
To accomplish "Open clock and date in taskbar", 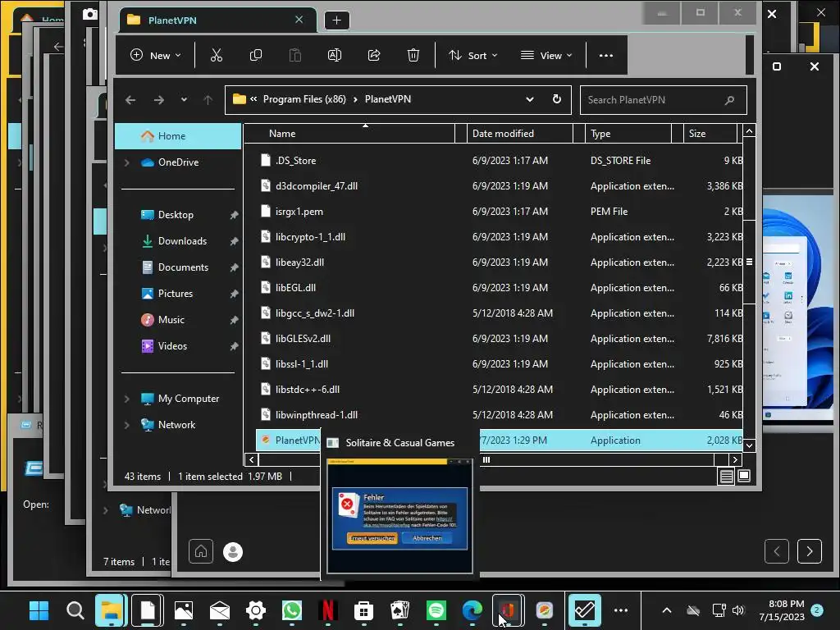I will (782, 610).
